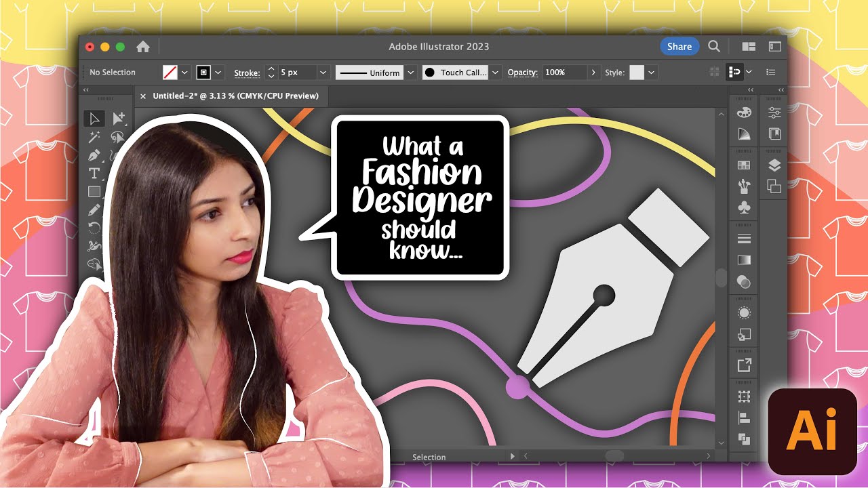Click the Opacity label link
Screen dimensions: 868x488
tap(523, 73)
